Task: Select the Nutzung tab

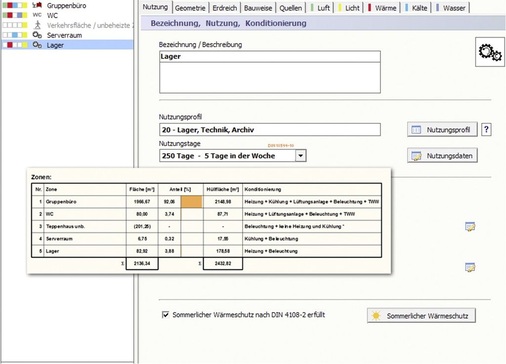Action: [155, 7]
